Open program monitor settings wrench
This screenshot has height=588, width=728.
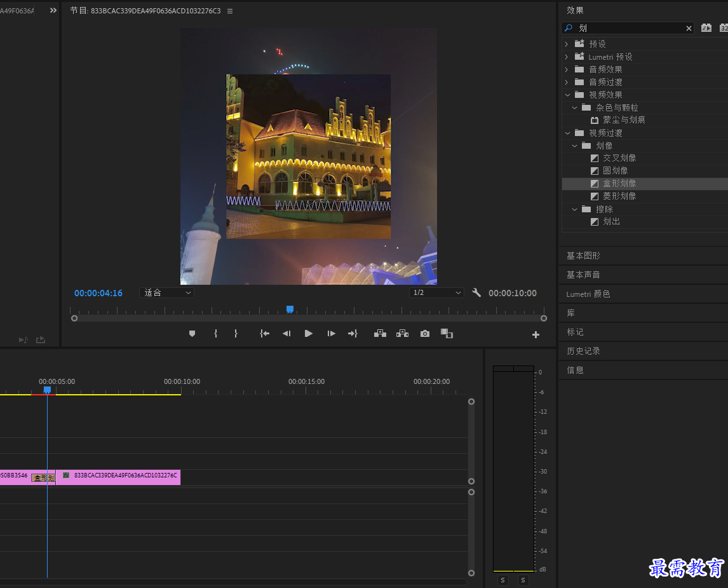(476, 292)
